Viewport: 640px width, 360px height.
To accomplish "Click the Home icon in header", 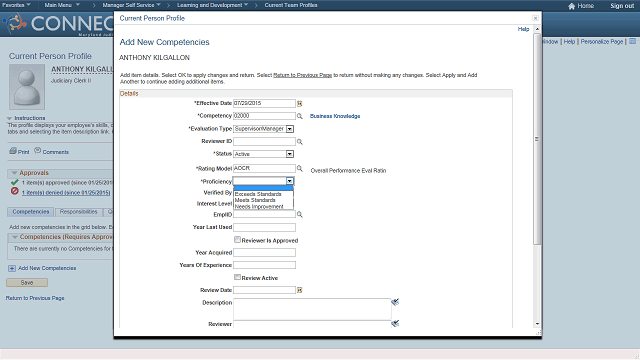I will [571, 6].
